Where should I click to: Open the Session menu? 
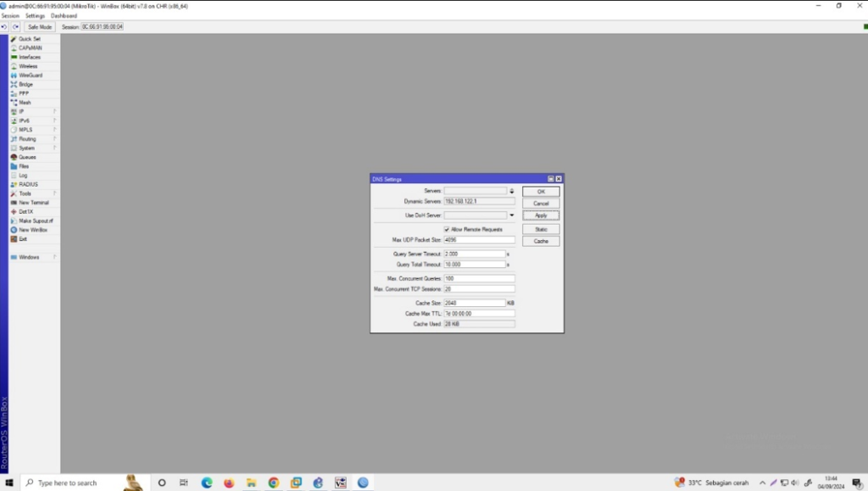pos(10,16)
